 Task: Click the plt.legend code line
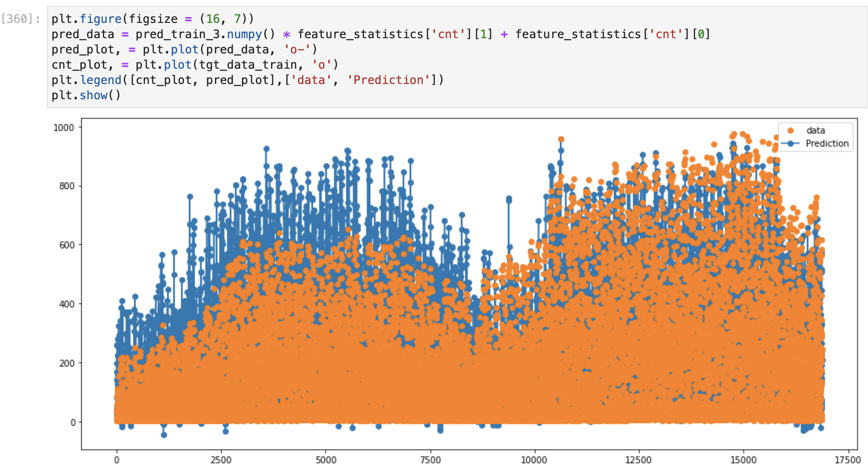click(247, 80)
